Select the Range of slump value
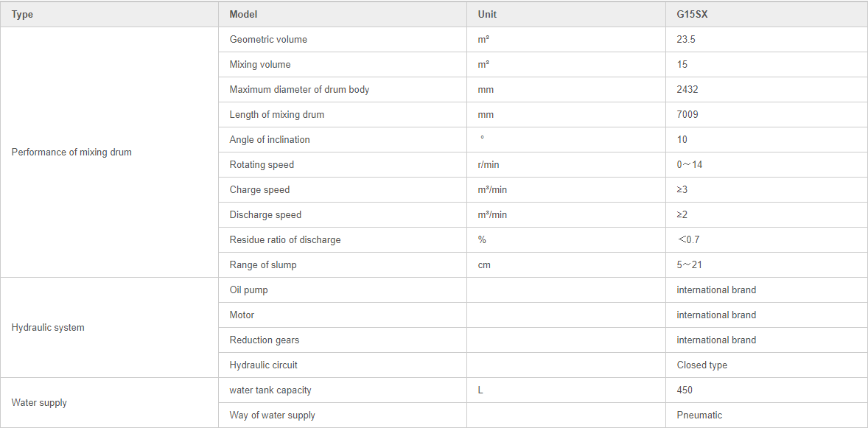Viewport: 868px width, 428px height. click(689, 264)
